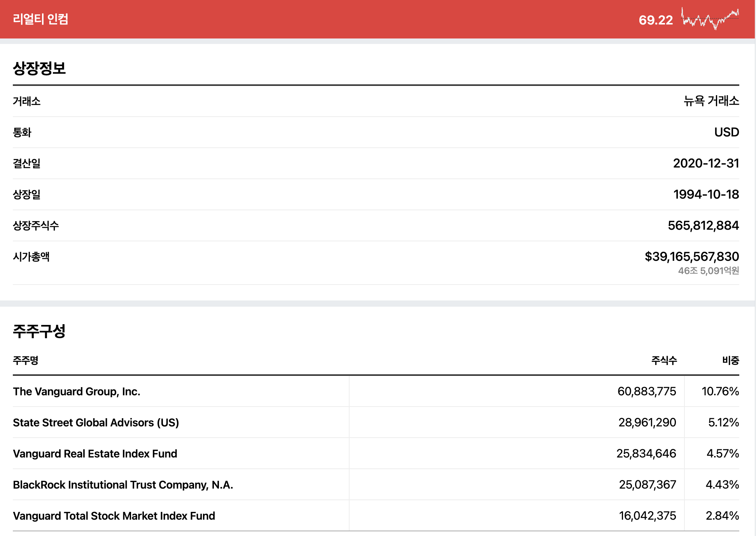Click Vanguard Real Estate Index Fund entry
This screenshot has height=536, width=756.
(x=95, y=454)
